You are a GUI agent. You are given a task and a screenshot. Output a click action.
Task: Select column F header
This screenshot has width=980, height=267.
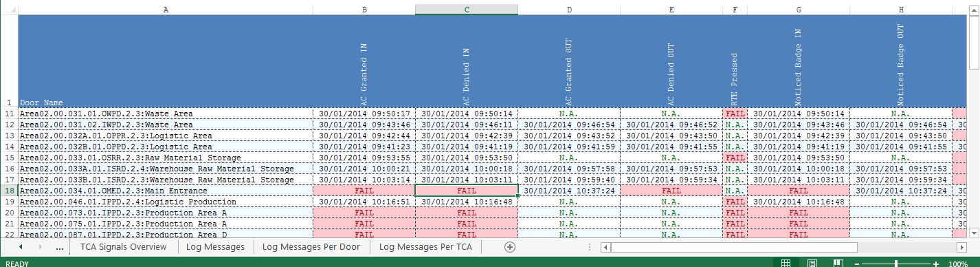(735, 10)
